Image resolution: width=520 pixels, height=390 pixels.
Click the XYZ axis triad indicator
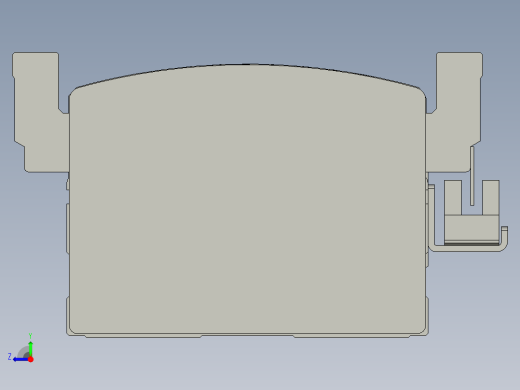click(21, 348)
